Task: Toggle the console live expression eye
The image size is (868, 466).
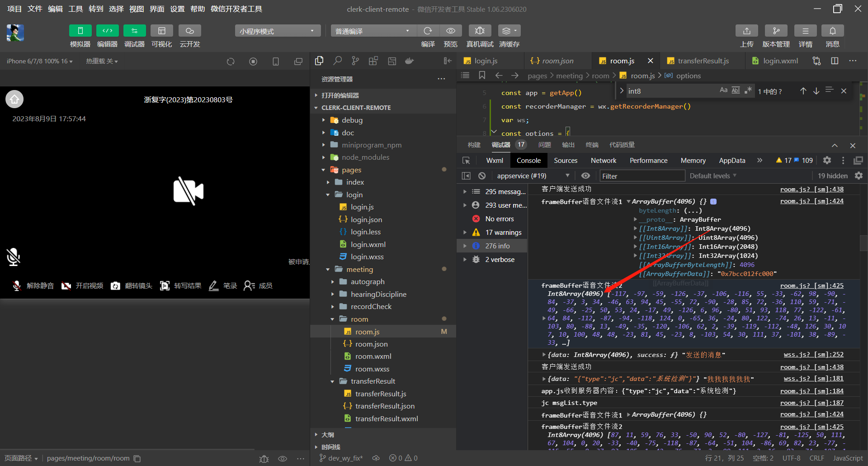Action: click(585, 176)
